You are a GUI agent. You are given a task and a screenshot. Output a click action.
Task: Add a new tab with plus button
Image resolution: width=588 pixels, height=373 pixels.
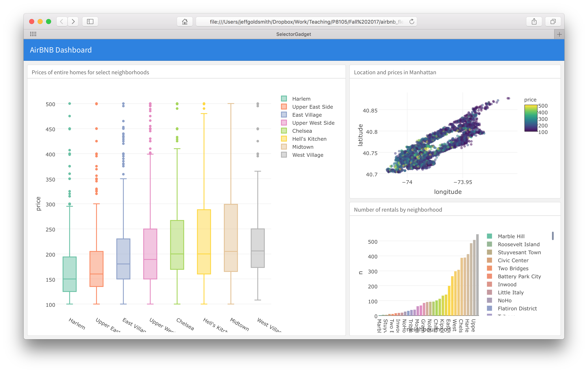point(559,34)
